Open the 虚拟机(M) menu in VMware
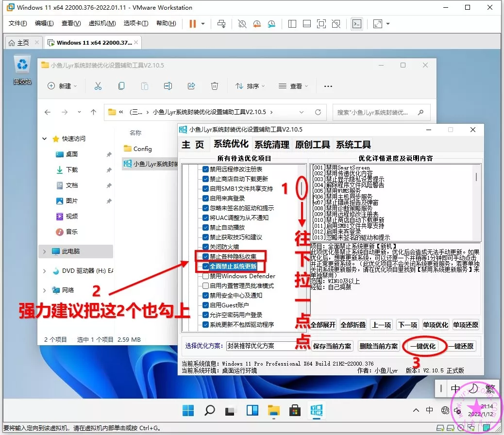 point(102,24)
